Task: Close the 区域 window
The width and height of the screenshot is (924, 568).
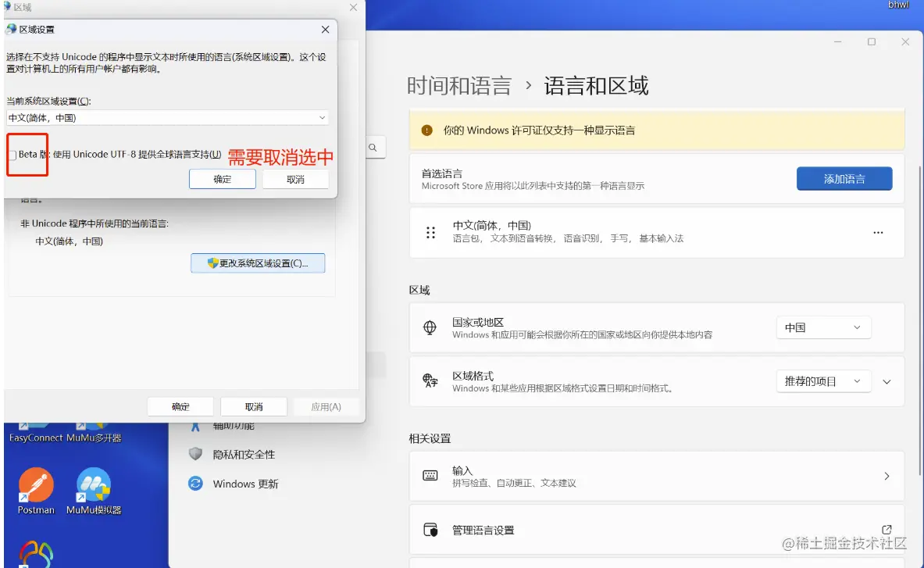Action: (x=353, y=7)
